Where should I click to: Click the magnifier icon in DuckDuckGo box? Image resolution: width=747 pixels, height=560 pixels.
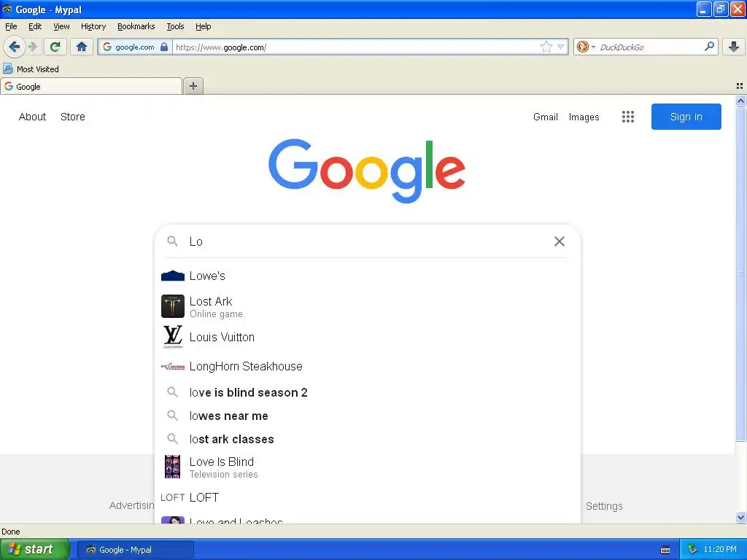click(709, 46)
